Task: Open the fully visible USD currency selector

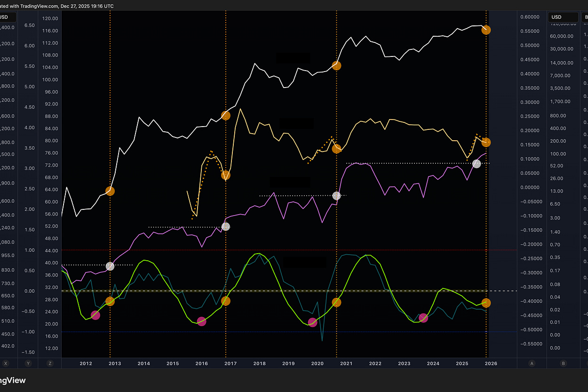Action: (564, 17)
